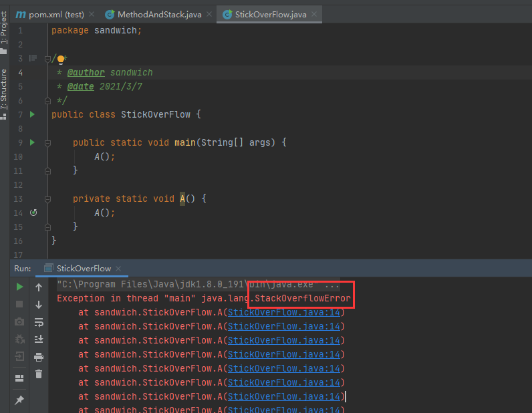The image size is (532, 413).
Task: Open the Project tool window
Action: 4,32
